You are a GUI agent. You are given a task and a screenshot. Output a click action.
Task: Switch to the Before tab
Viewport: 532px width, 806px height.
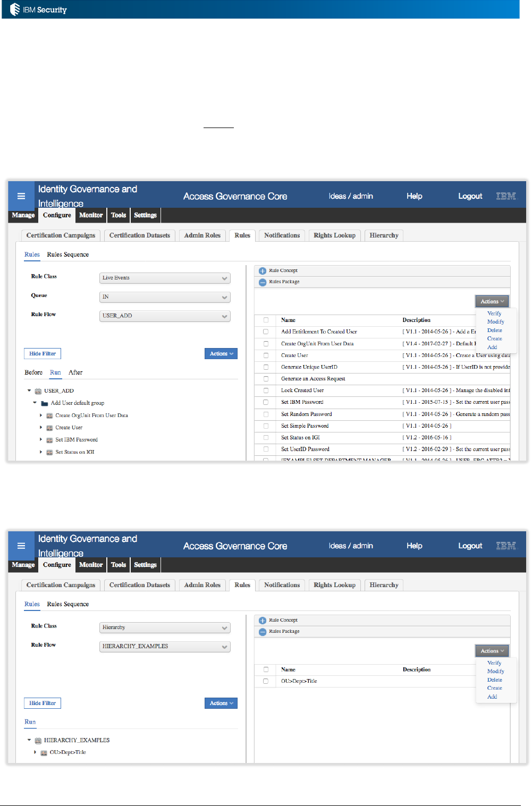(x=33, y=372)
